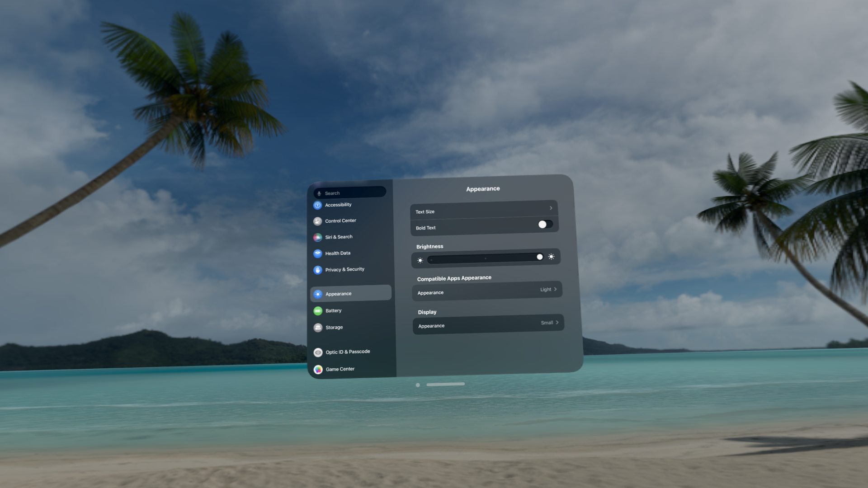Click the green Battery icon
This screenshot has width=868, height=488.
click(x=318, y=311)
